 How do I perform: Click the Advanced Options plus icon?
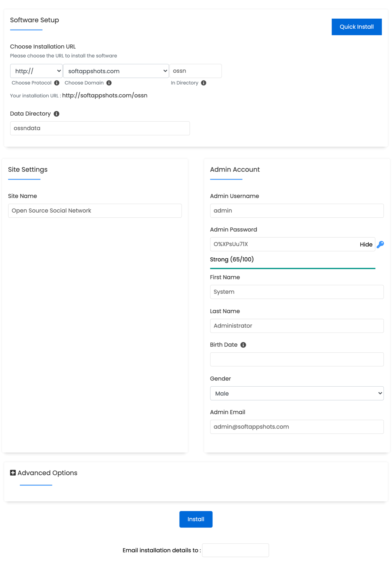pyautogui.click(x=13, y=473)
